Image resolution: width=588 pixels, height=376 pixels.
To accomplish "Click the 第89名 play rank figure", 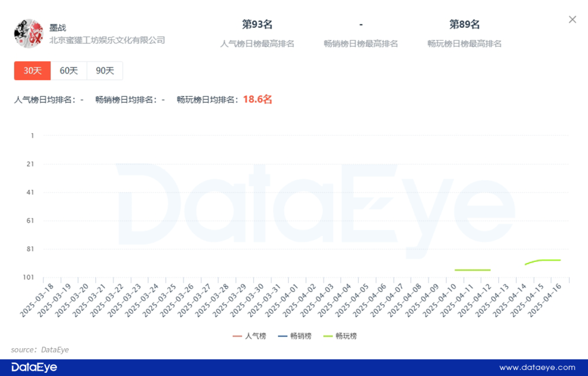I will pos(464,25).
